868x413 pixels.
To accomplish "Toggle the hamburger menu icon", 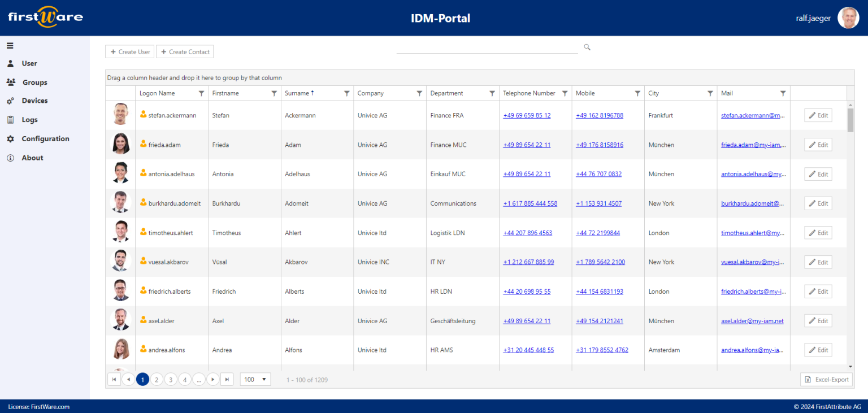I will pyautogui.click(x=10, y=46).
